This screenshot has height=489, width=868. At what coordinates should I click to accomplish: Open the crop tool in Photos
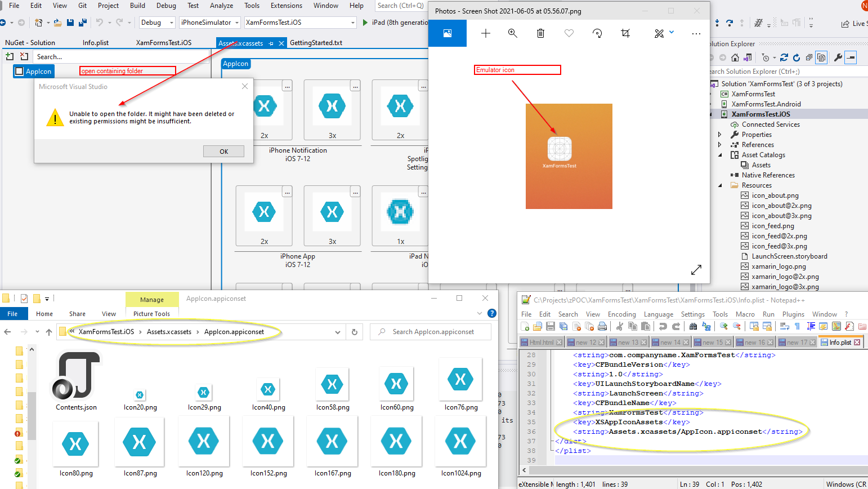(625, 33)
